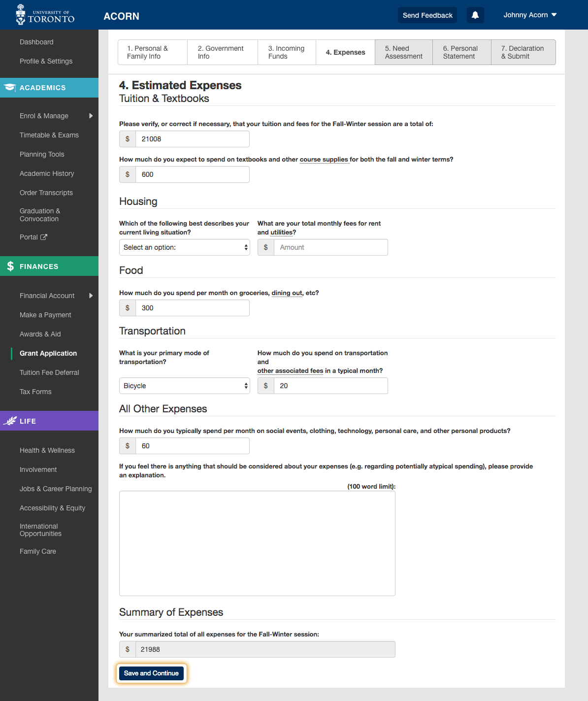Expand the Financial Account submenu arrow

91,296
